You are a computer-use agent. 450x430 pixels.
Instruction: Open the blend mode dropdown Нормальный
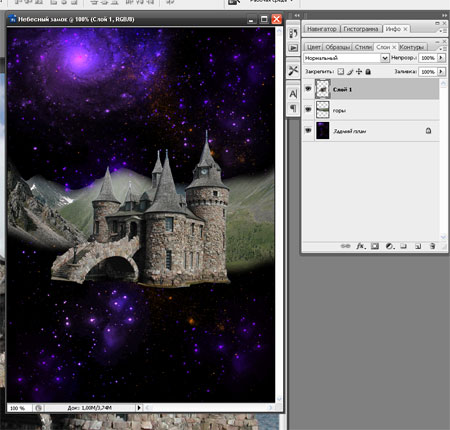[346, 58]
